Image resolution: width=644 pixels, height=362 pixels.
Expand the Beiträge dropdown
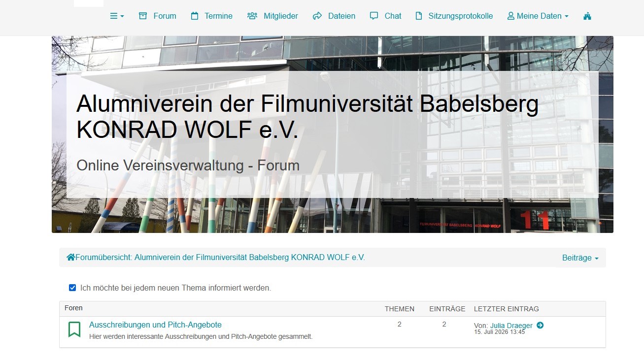click(580, 258)
